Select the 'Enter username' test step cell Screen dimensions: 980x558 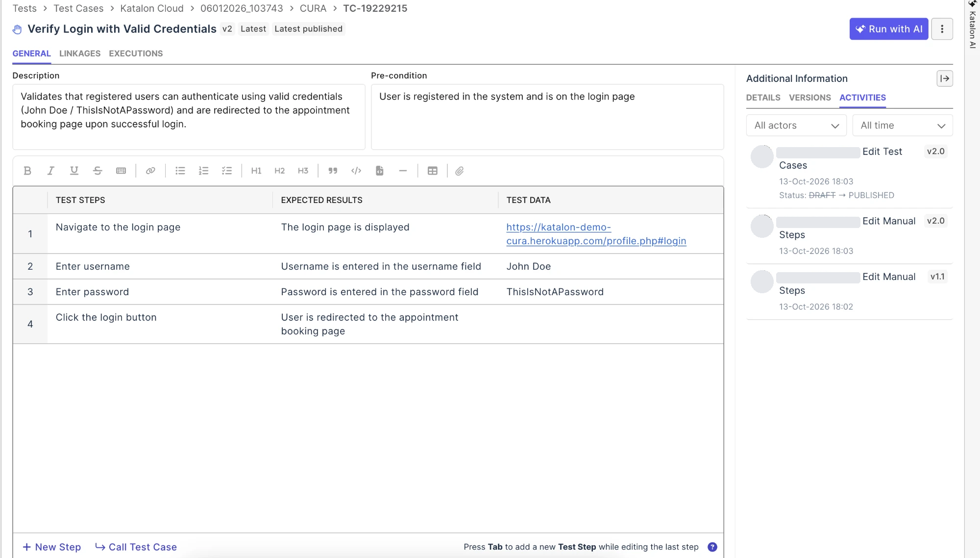160,266
